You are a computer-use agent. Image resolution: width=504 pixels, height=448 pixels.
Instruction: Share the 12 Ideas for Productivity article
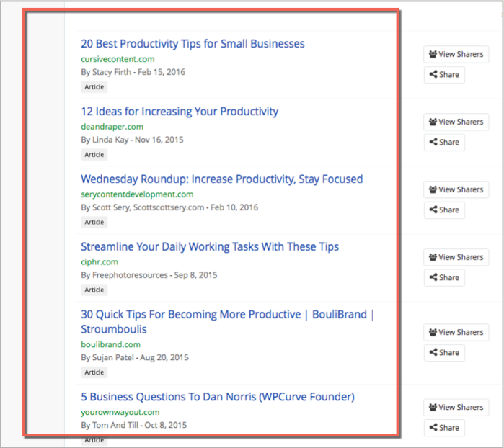click(x=444, y=143)
